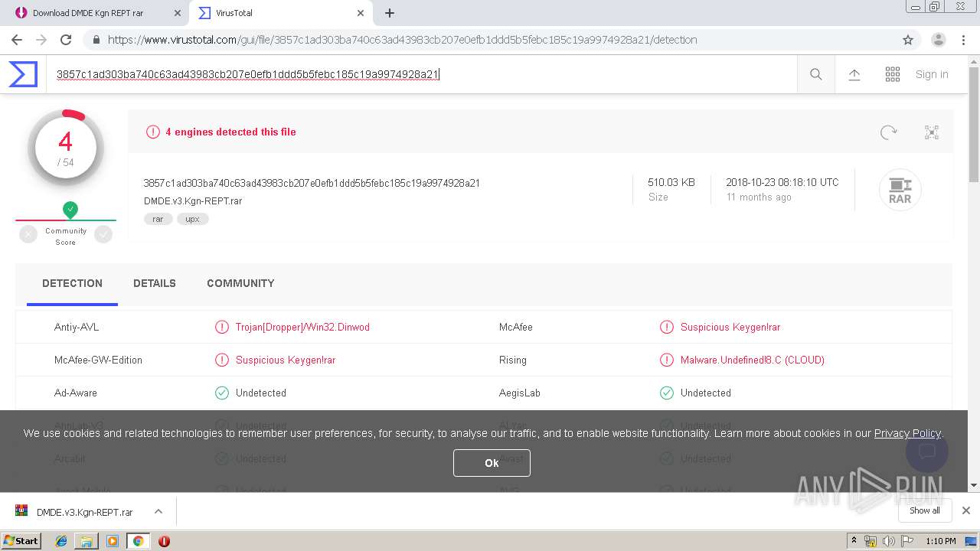Image resolution: width=980 pixels, height=551 pixels.
Task: Click the RAR file icon in downloads bar
Action: (21, 511)
